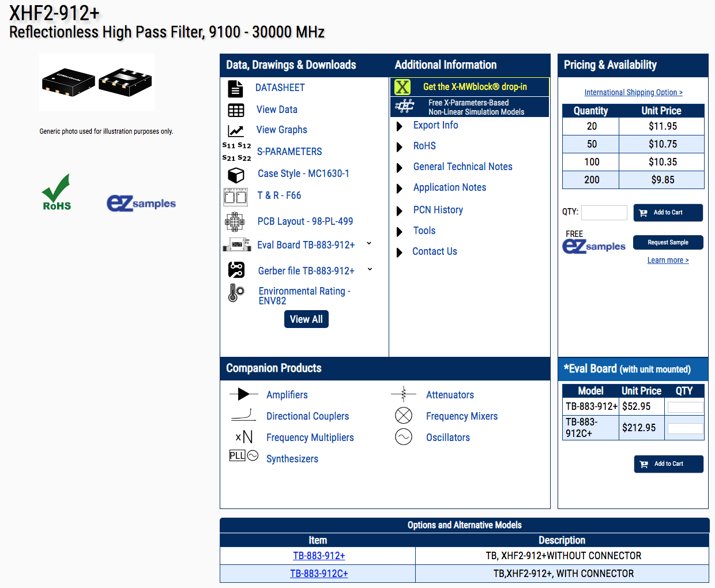
Task: Click QTY field for TB-883-912C+ eval board
Action: click(x=685, y=428)
